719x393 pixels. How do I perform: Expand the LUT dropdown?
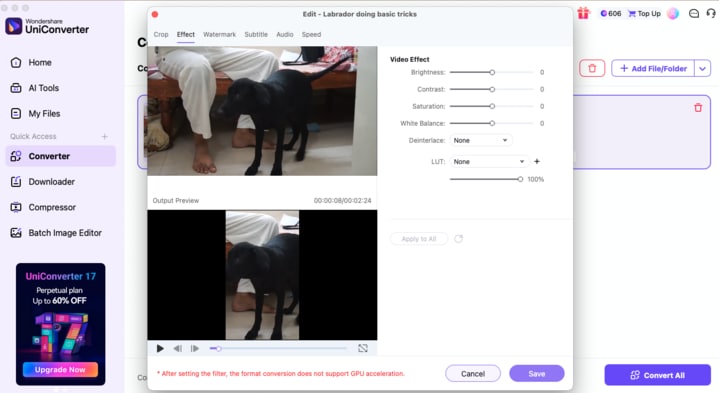489,161
